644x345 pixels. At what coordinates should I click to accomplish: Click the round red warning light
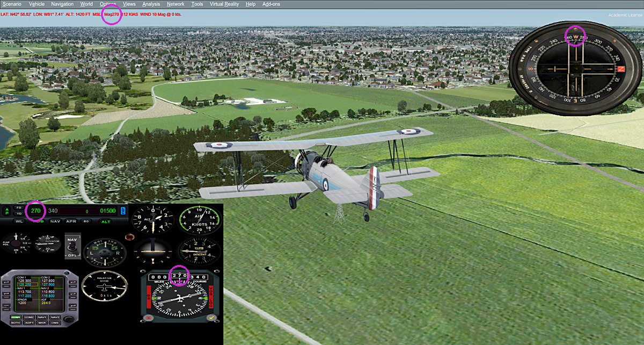pyautogui.click(x=129, y=237)
